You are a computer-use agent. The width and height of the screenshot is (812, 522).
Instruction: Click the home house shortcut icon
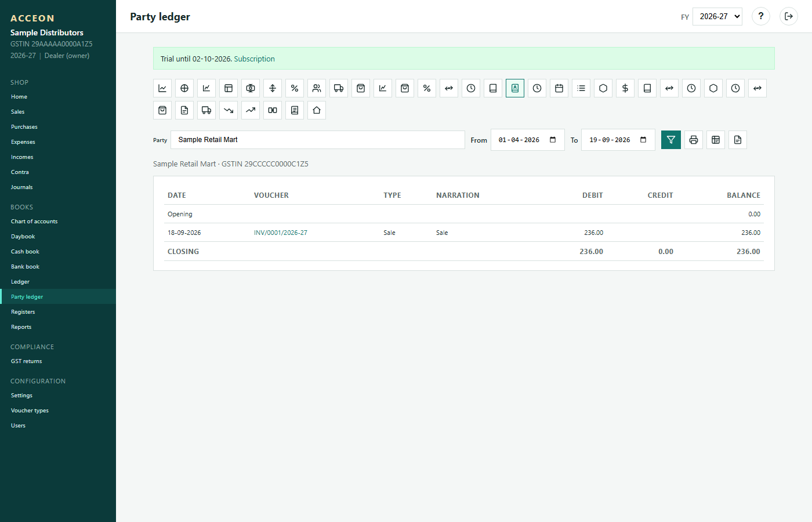[x=317, y=110]
